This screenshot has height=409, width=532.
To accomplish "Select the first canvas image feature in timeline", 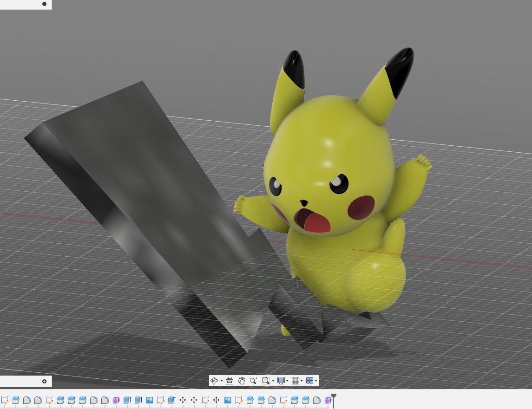I will coord(149,400).
